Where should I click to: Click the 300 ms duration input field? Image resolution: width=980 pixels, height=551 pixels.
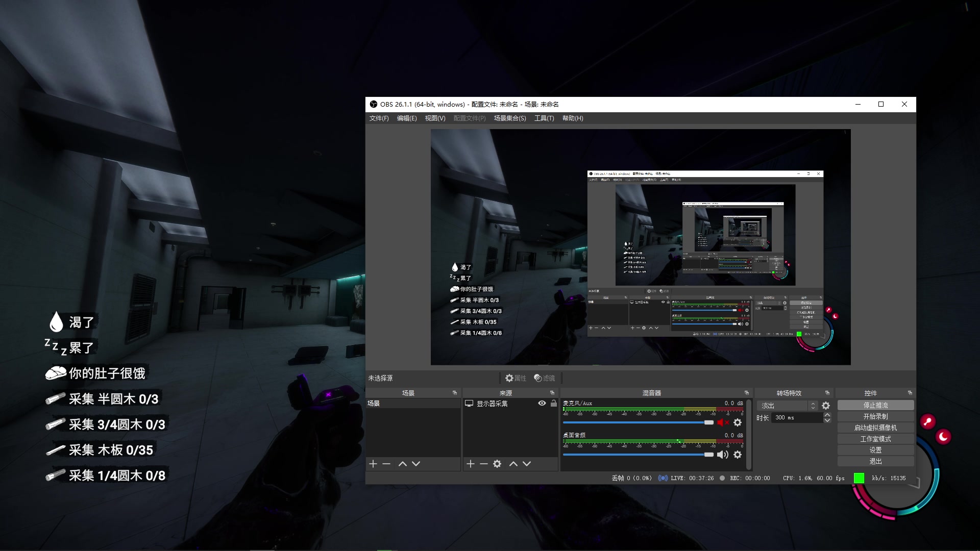pyautogui.click(x=797, y=417)
